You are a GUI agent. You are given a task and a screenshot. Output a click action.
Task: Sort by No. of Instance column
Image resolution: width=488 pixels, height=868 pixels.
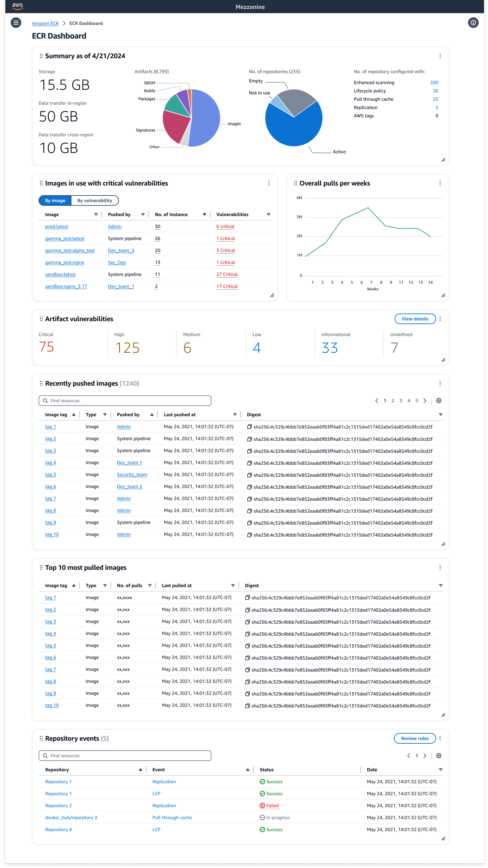tap(204, 214)
